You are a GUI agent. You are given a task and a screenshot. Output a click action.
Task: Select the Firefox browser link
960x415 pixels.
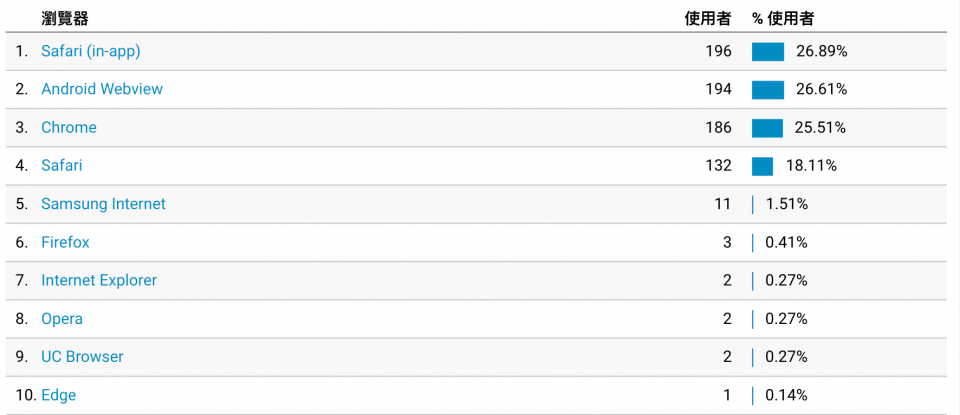pyautogui.click(x=65, y=242)
